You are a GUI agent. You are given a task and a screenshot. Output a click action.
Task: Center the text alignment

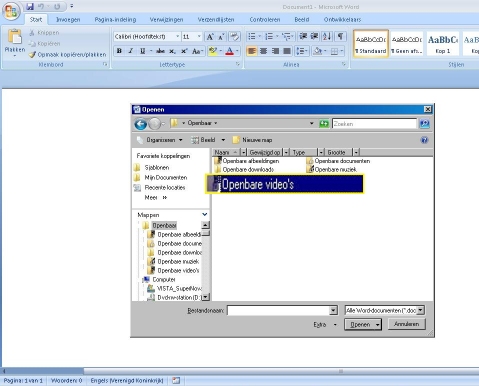click(x=264, y=51)
